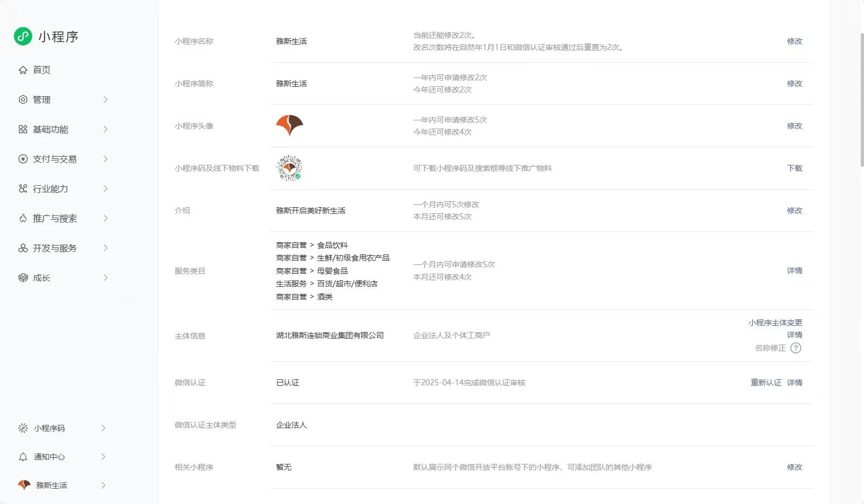Click the 雅斯生活 account avatar in sidebar
864x504 pixels.
tap(24, 485)
